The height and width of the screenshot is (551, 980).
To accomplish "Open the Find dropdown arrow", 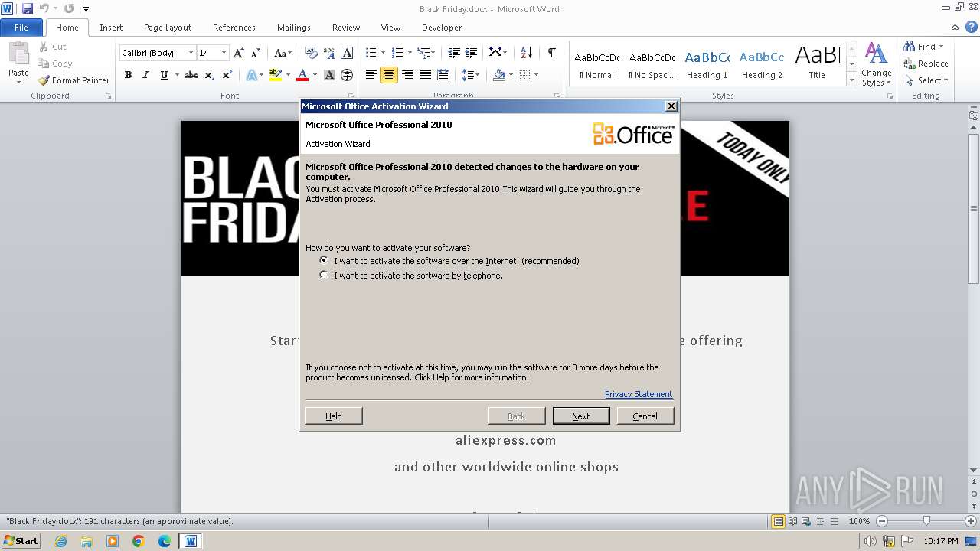I will click(941, 47).
